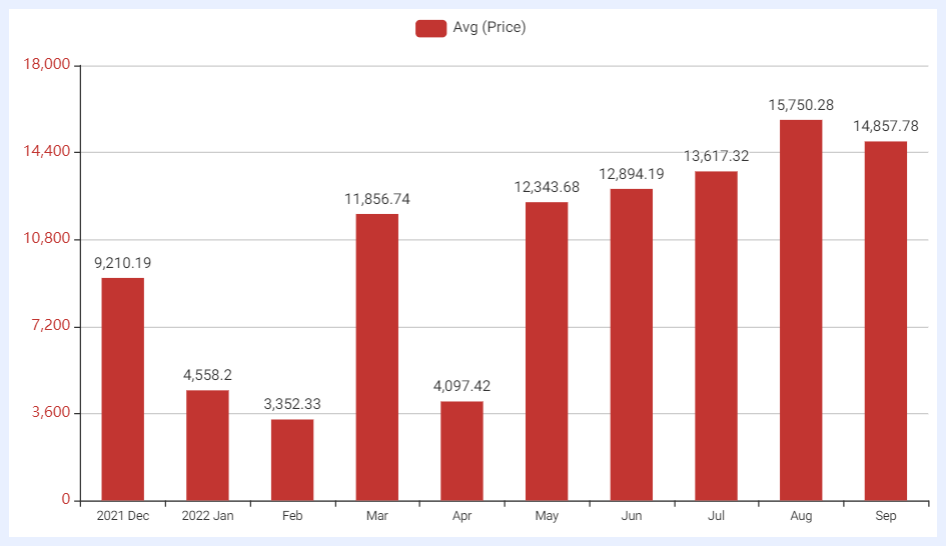This screenshot has width=946, height=546.
Task: Select the 2021 Dec bar
Action: 122,389
